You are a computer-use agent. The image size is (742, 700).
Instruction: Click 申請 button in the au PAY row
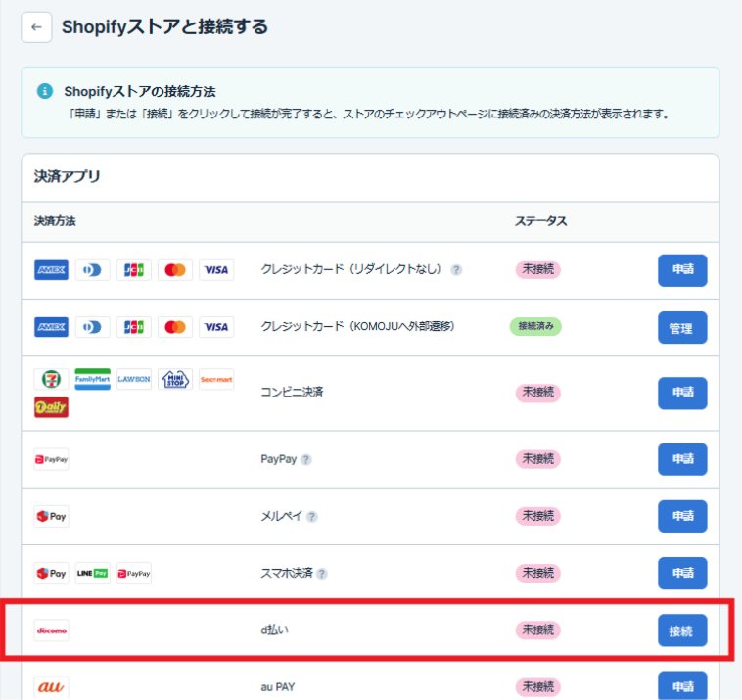click(681, 685)
